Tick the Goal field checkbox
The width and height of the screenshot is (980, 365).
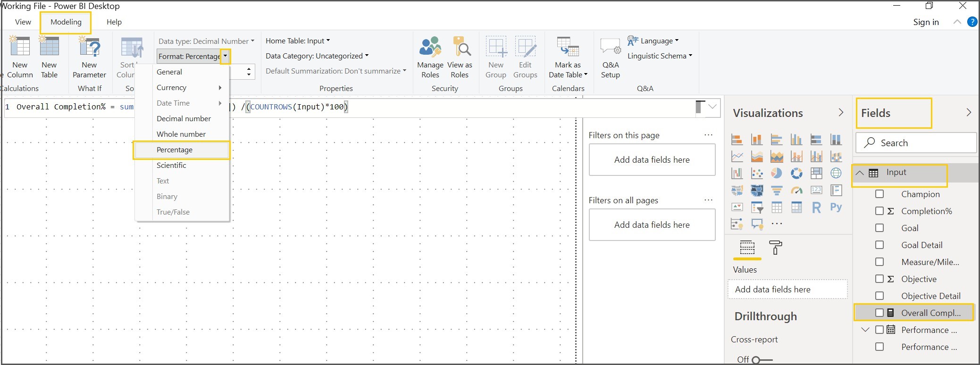coord(879,228)
